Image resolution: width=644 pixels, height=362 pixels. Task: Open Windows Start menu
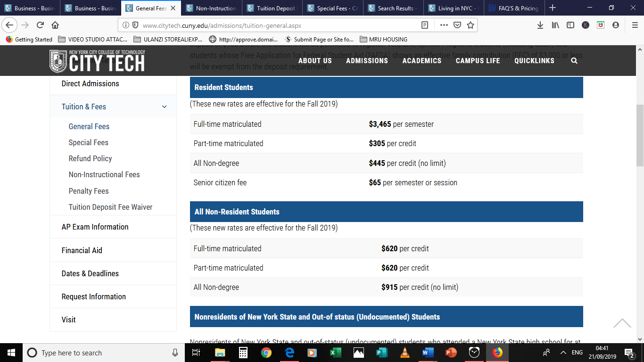[10, 353]
